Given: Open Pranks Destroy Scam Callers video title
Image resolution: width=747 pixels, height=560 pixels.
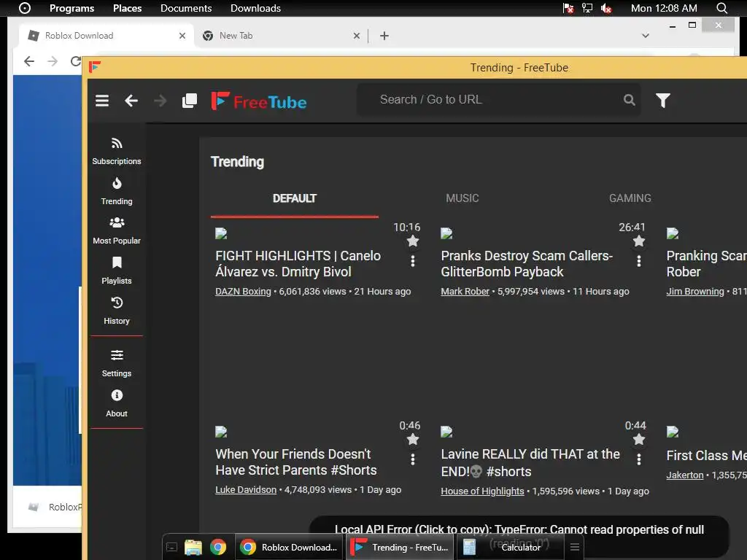Looking at the screenshot, I should (527, 264).
